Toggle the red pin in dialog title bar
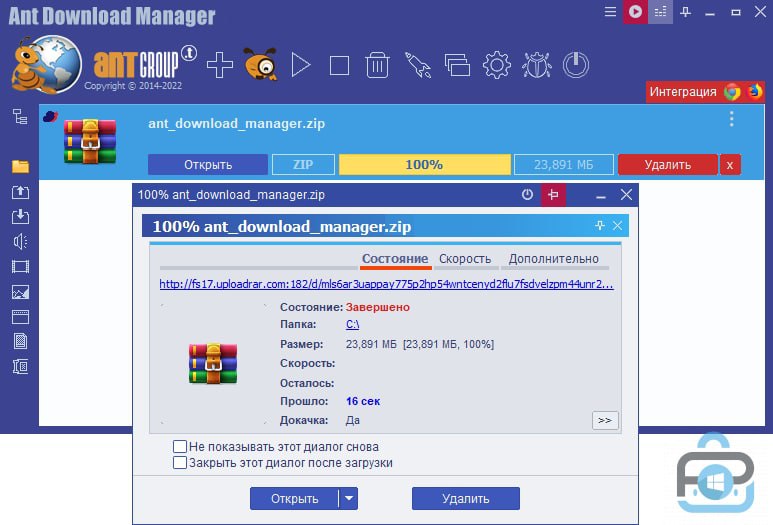 point(553,195)
